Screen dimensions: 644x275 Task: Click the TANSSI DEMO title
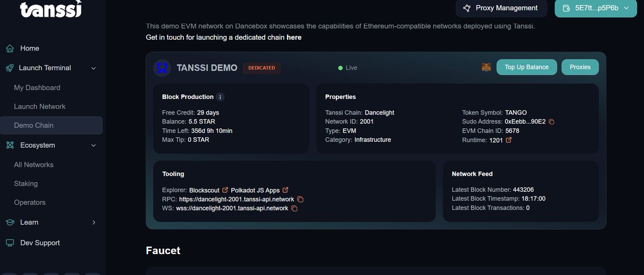207,68
